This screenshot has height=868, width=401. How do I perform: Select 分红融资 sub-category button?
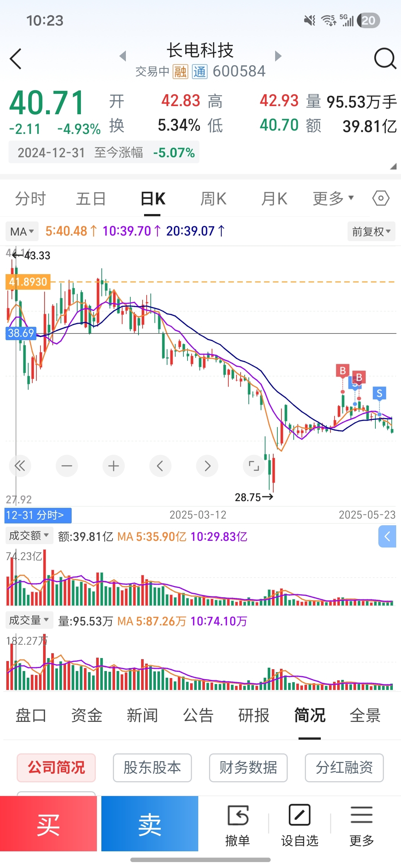point(344,767)
